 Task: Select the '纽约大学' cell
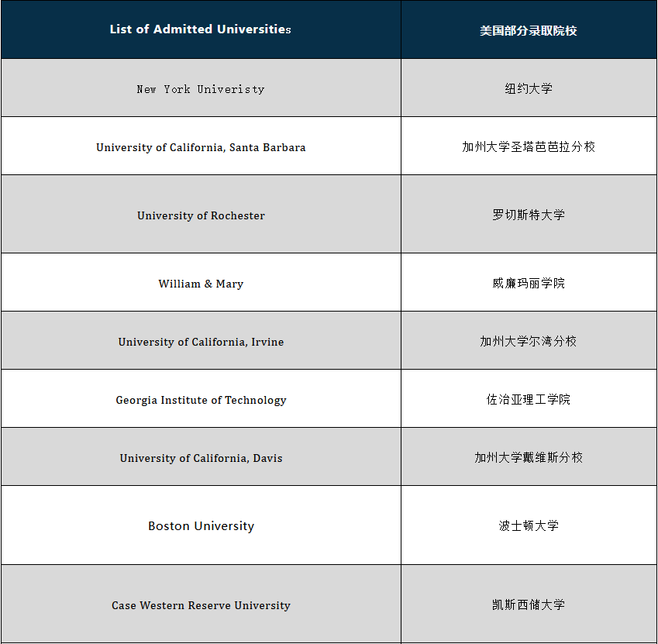coord(529,88)
